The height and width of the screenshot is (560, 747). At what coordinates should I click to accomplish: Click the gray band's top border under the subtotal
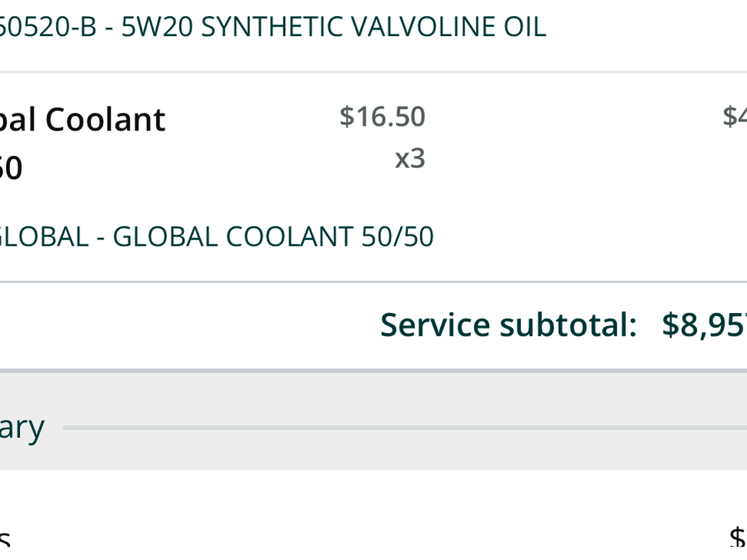click(x=374, y=370)
